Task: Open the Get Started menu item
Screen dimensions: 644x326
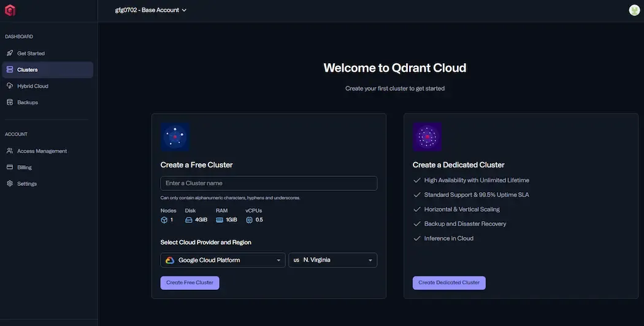Action: pyautogui.click(x=48, y=53)
